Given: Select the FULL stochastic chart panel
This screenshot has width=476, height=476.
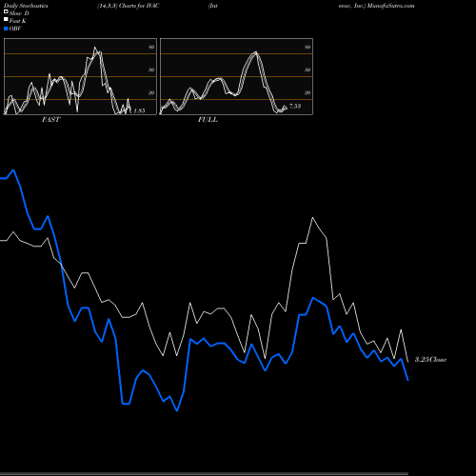Looking at the screenshot, I should (x=236, y=76).
